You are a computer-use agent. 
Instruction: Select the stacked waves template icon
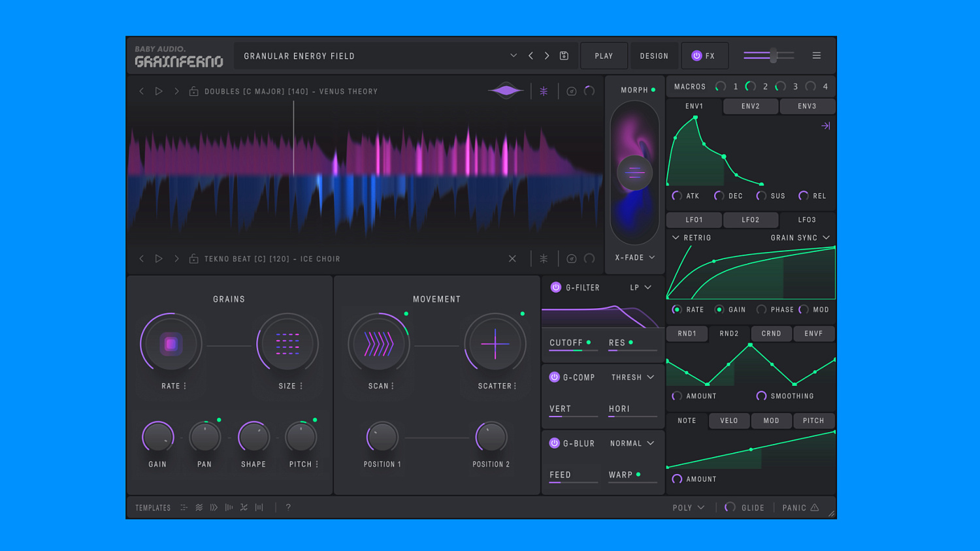click(199, 507)
